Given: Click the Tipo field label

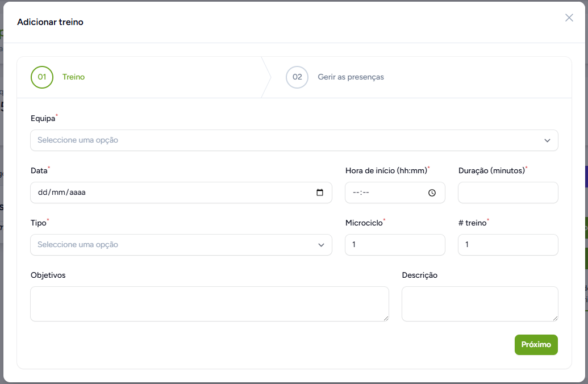Looking at the screenshot, I should click(x=39, y=223).
